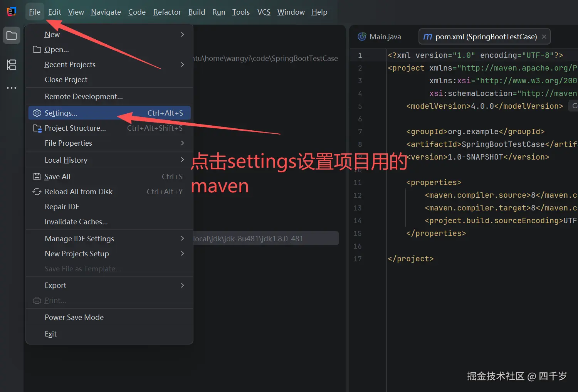Expand the Recent Projects submenu

(182, 64)
